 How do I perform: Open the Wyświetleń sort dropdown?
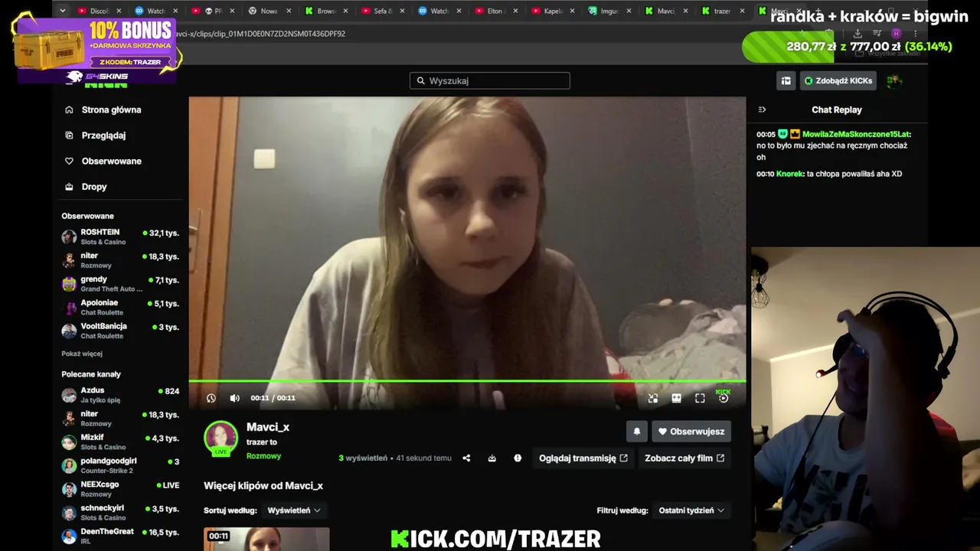click(x=294, y=510)
